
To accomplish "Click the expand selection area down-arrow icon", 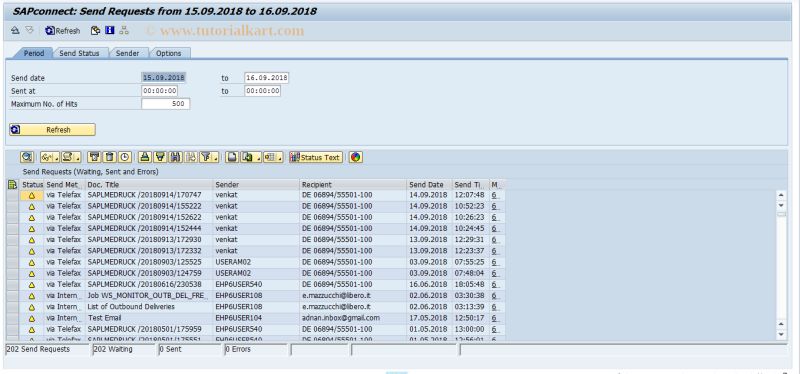I will click(x=29, y=31).
